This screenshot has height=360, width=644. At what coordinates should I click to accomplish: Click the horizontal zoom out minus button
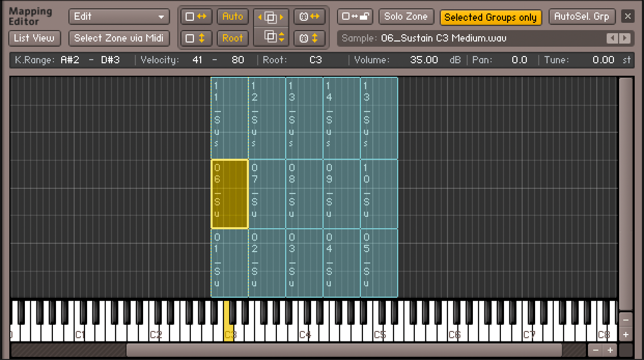pyautogui.click(x=596, y=350)
